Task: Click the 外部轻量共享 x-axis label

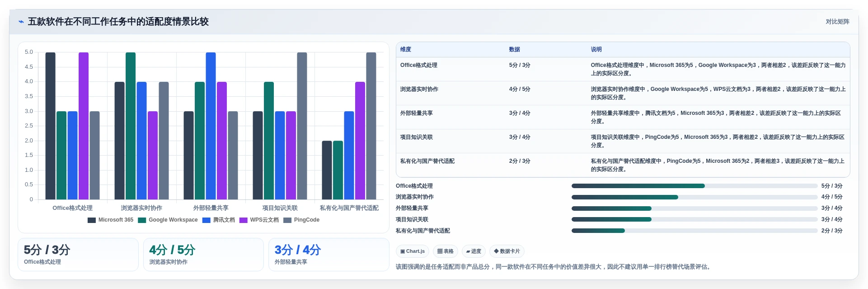Action: (211, 208)
